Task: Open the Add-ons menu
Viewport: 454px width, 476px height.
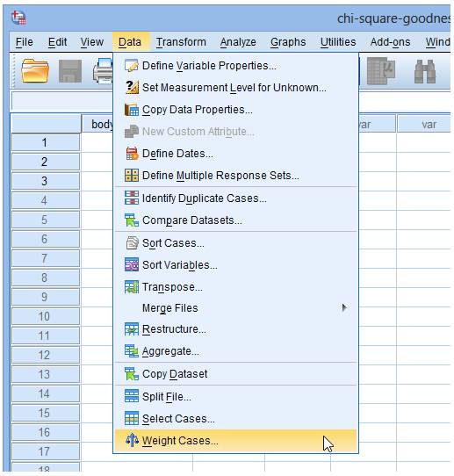Action: click(390, 42)
